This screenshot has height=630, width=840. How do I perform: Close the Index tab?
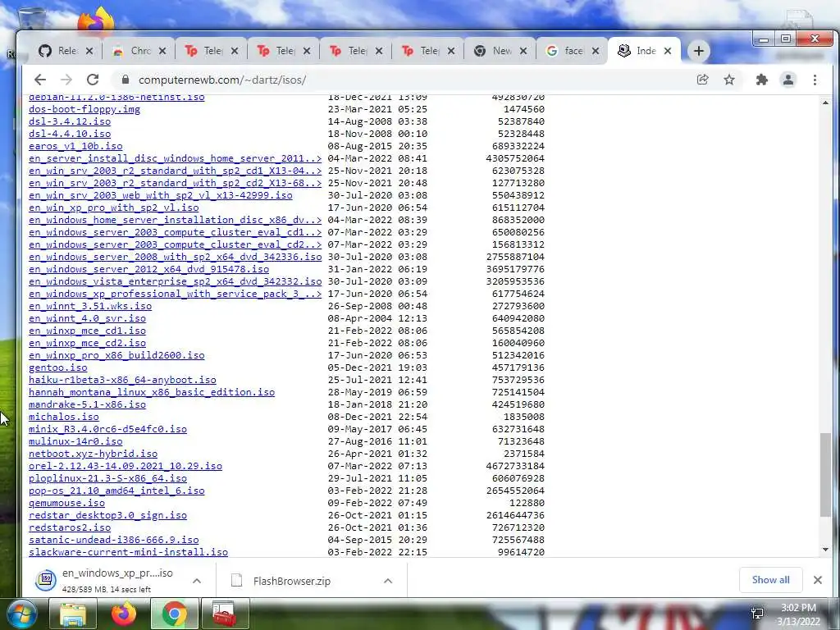[668, 51]
